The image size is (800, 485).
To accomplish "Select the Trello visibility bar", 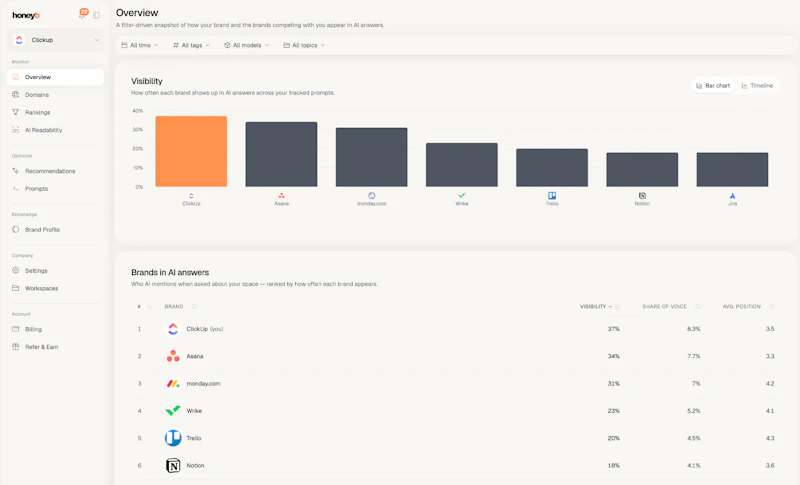I will 552,168.
